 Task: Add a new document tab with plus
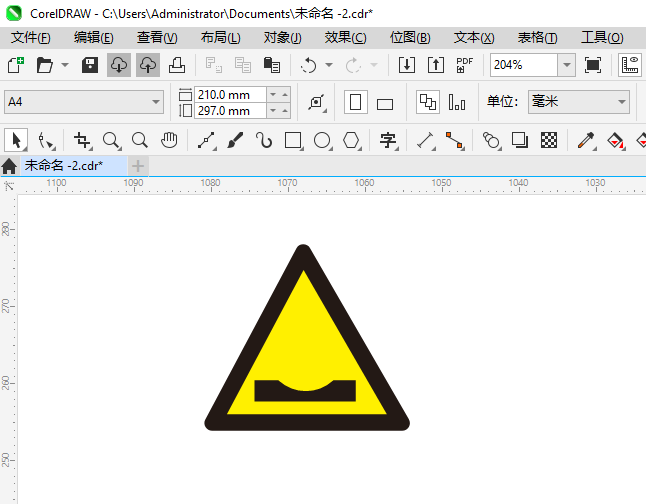pyautogui.click(x=138, y=166)
